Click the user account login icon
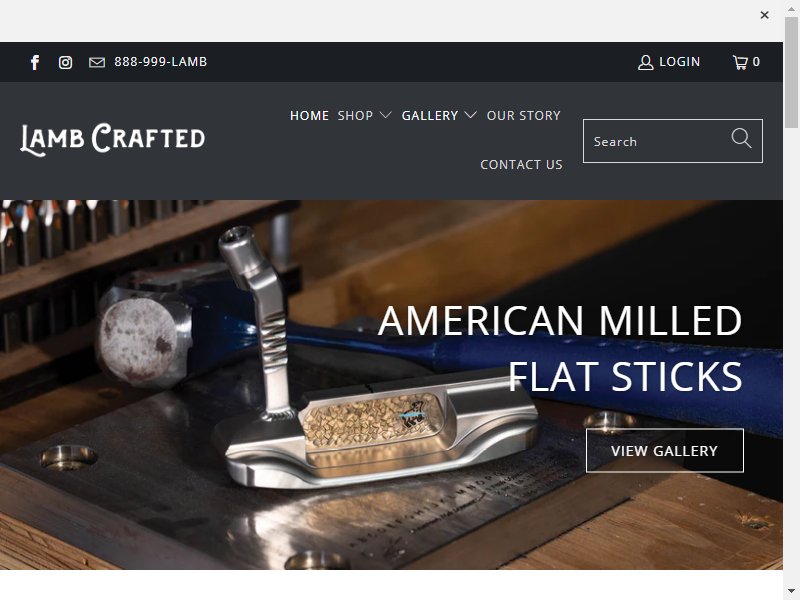This screenshot has width=800, height=600. point(645,62)
